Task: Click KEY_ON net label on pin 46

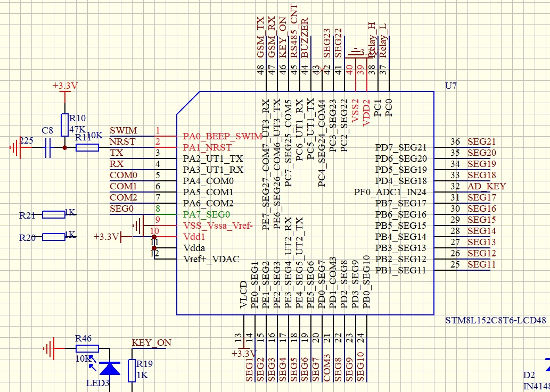Action: click(x=283, y=37)
